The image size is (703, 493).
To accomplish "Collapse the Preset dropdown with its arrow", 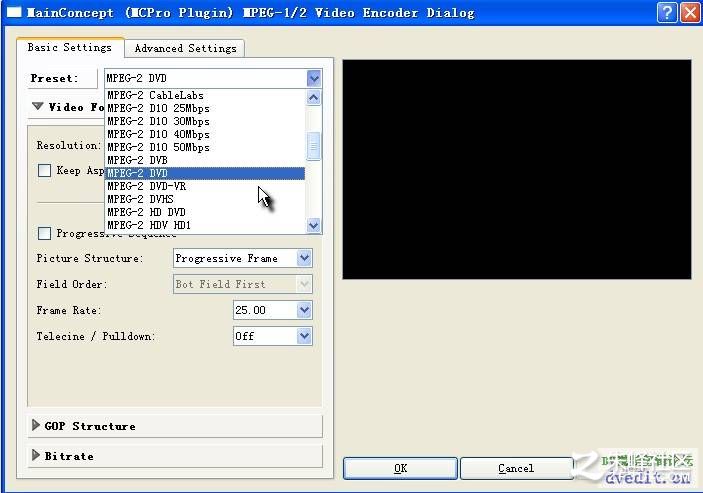I will pos(314,78).
